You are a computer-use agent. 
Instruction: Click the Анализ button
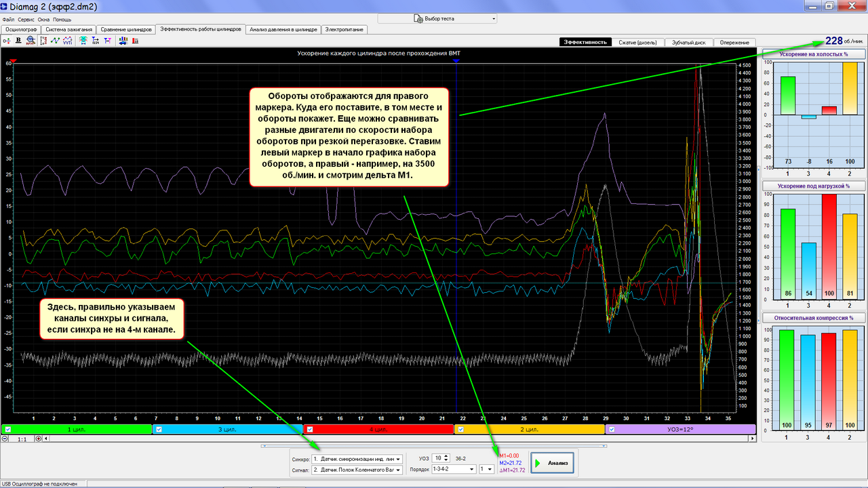(x=553, y=463)
